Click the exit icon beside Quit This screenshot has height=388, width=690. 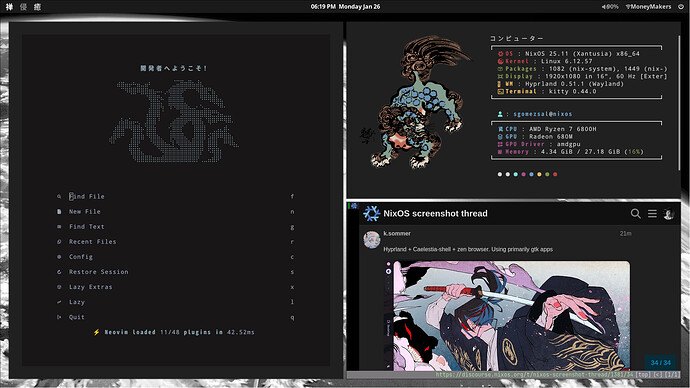59,317
